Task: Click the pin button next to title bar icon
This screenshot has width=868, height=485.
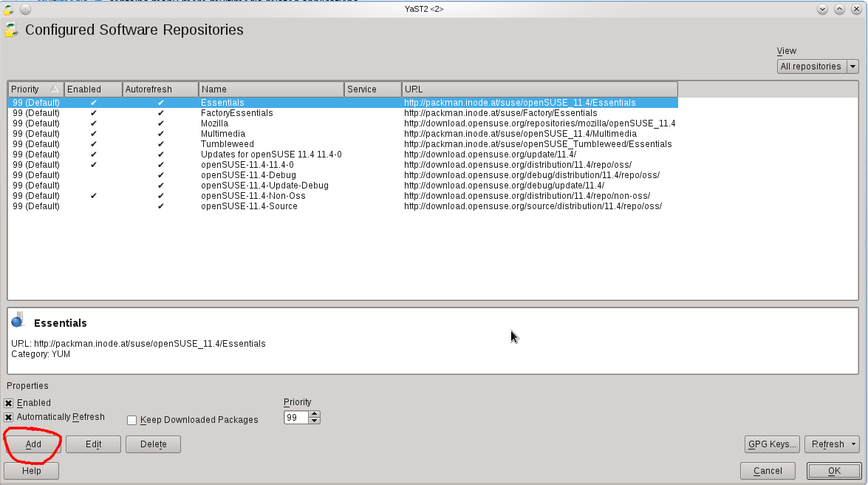Action: [x=25, y=10]
